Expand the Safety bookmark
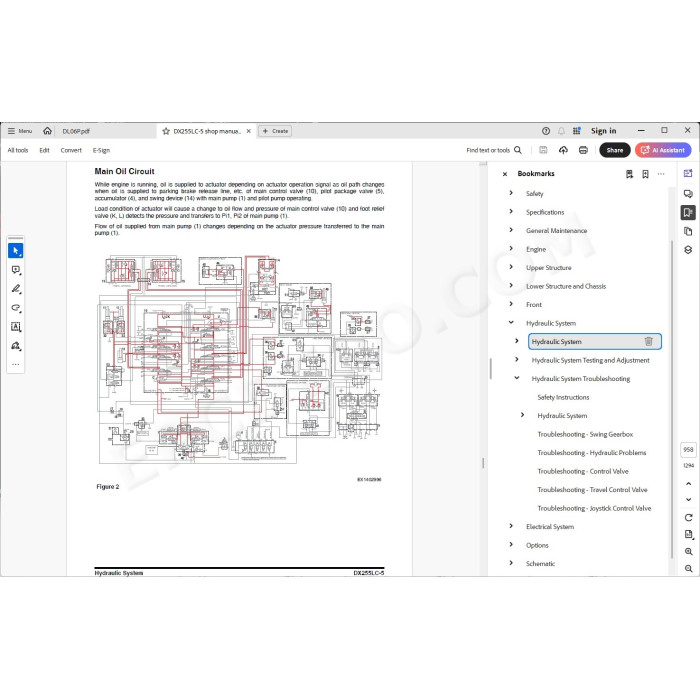700x700 pixels. point(511,193)
